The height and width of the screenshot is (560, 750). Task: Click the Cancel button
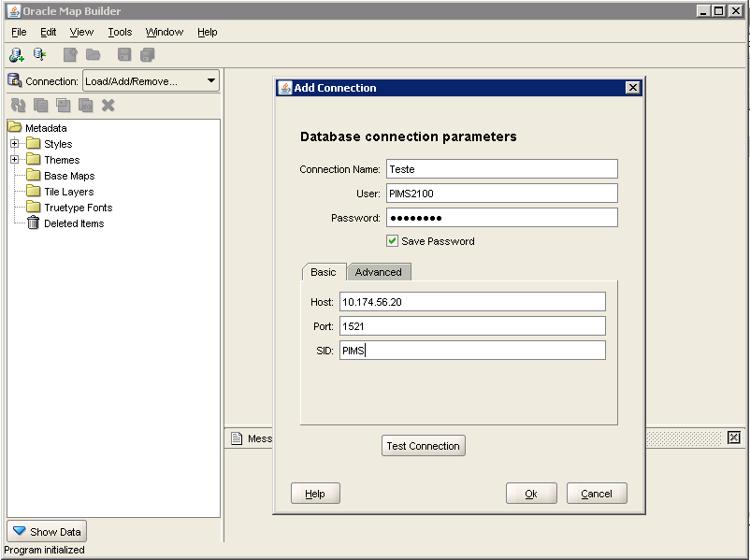[x=597, y=494]
